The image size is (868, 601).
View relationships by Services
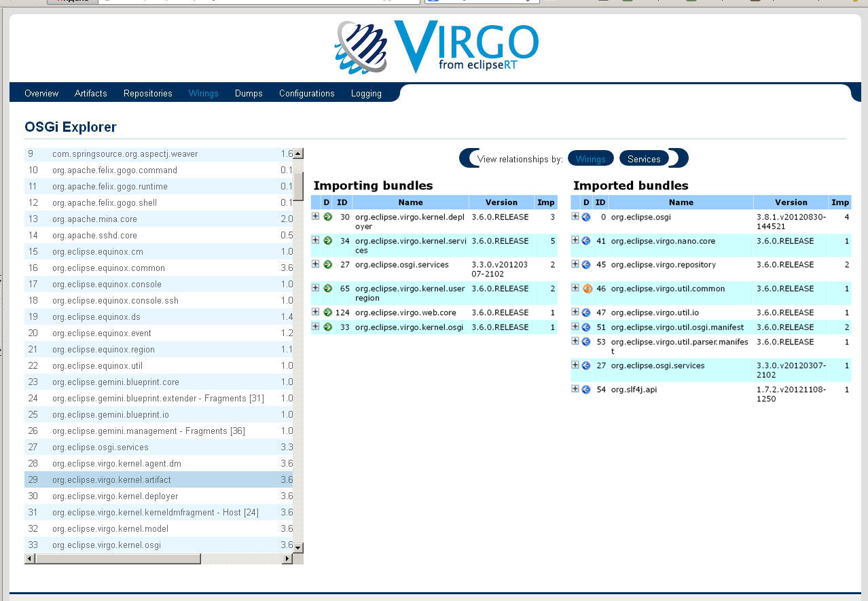(644, 159)
